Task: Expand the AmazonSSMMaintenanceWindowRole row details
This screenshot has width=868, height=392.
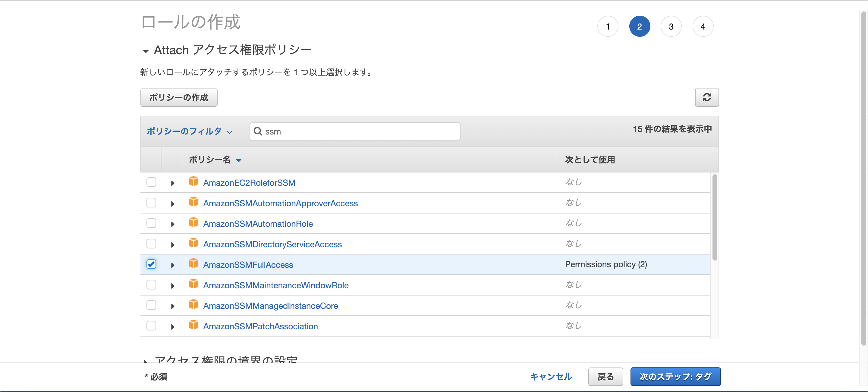Action: (x=172, y=286)
